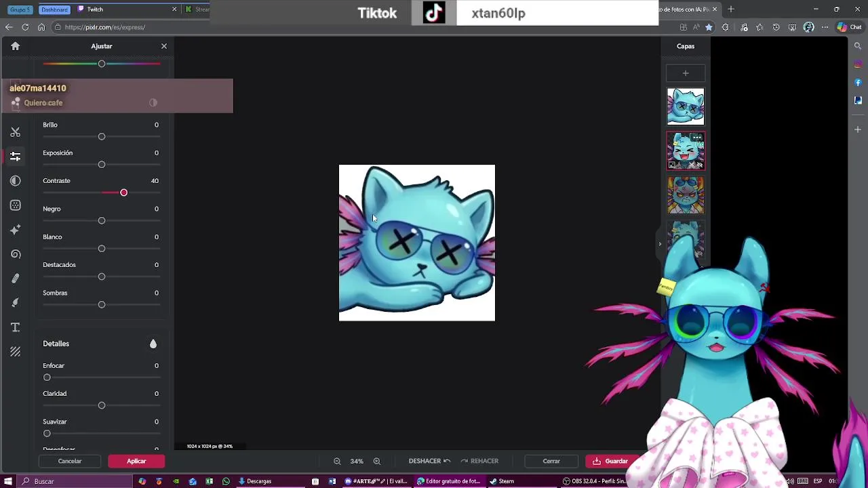Open the Grupo 5 tab group
Screen dimensions: 868x488
click(20, 9)
